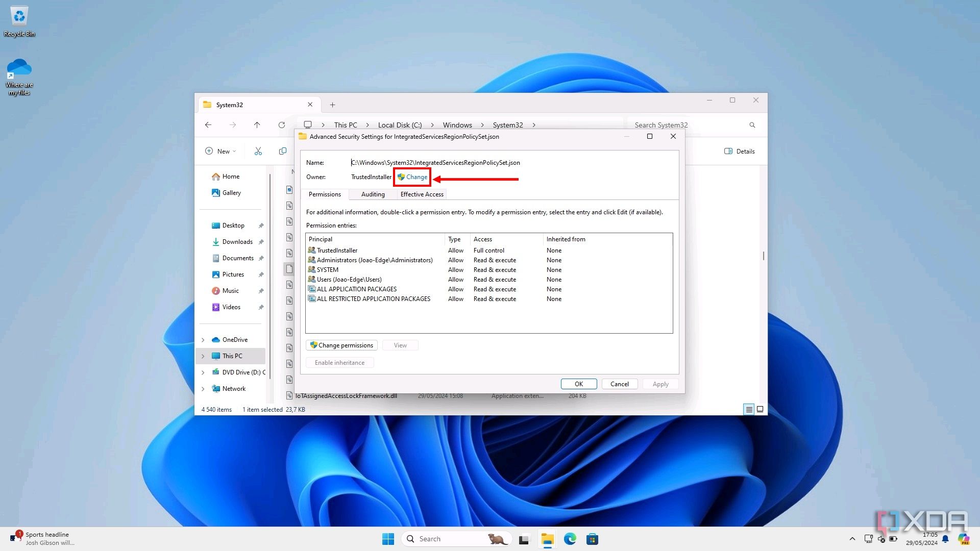Select Change permissions option
This screenshot has width=980, height=551.
(341, 344)
